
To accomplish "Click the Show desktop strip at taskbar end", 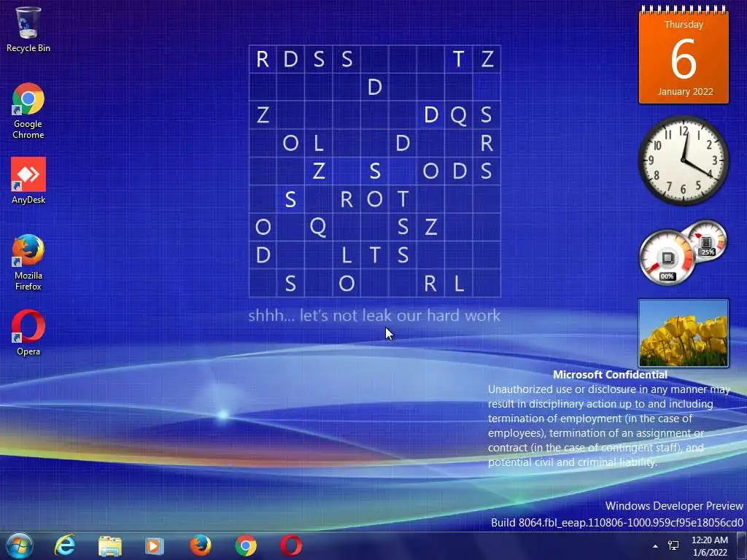I will 742,545.
